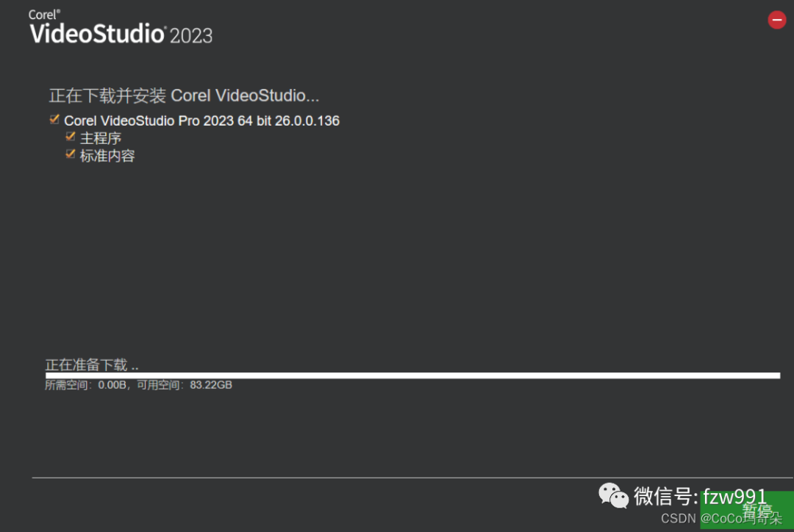Click the Corel VideoStudio logo
794x532 pixels.
(121, 27)
